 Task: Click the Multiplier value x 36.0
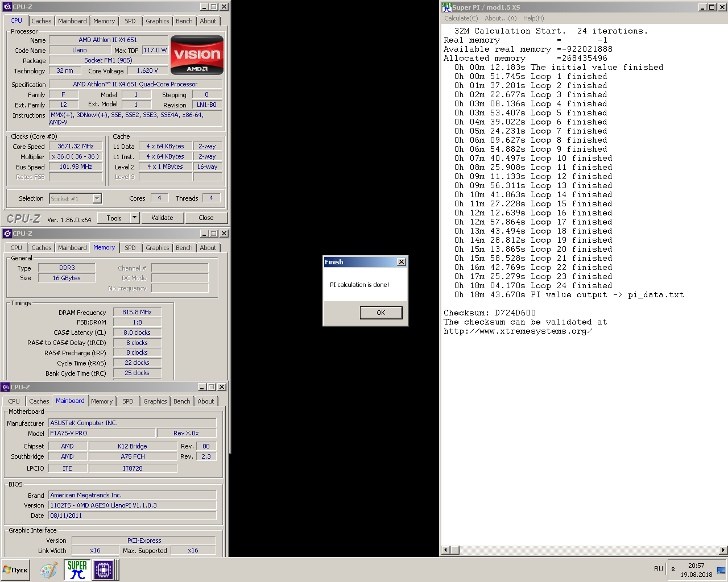tap(76, 156)
